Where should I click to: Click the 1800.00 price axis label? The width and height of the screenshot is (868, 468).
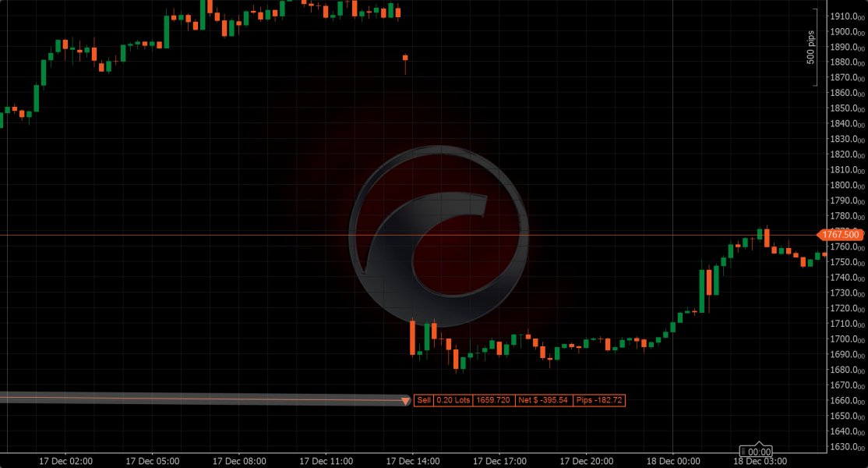[847, 186]
